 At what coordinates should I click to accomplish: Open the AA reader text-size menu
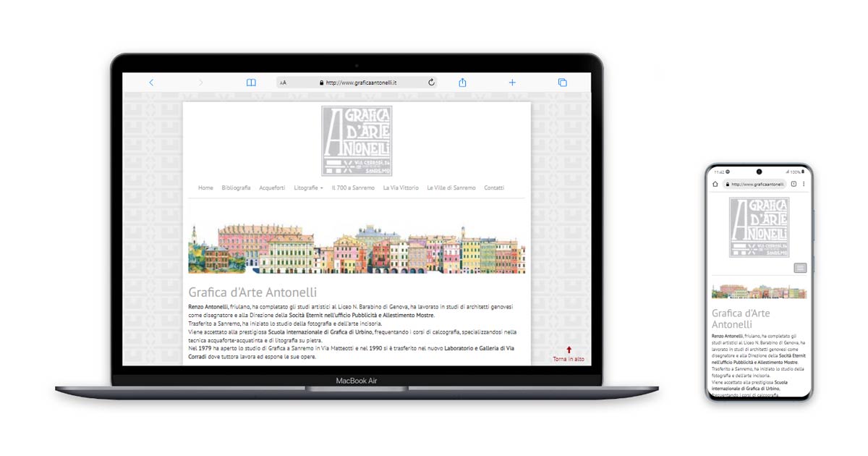click(x=283, y=83)
